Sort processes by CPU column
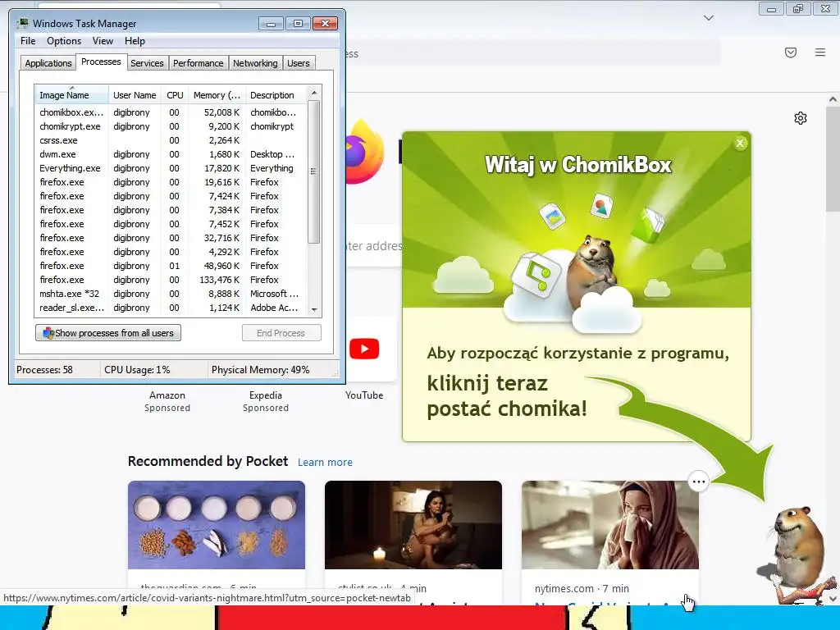Viewport: 840px width, 630px height. click(x=175, y=95)
